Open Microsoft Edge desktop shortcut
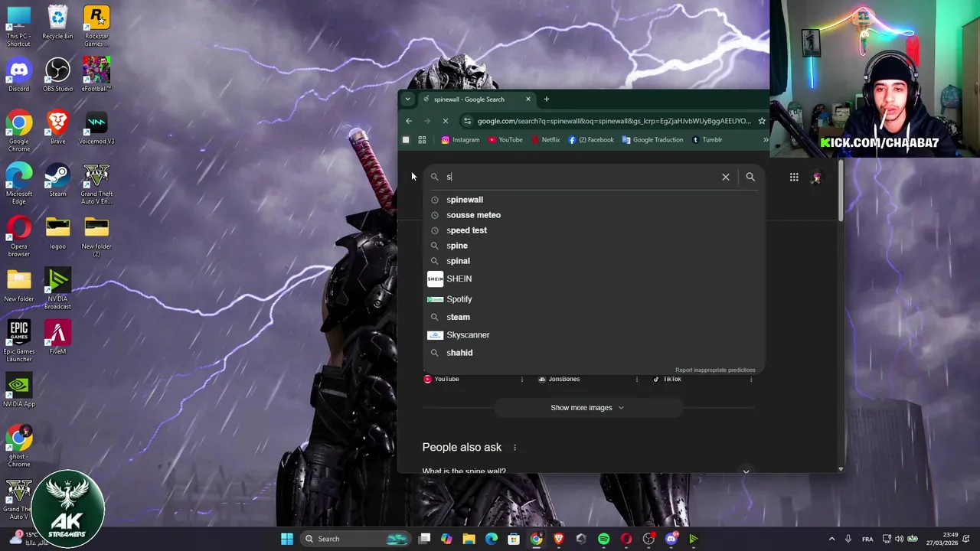 tap(18, 184)
